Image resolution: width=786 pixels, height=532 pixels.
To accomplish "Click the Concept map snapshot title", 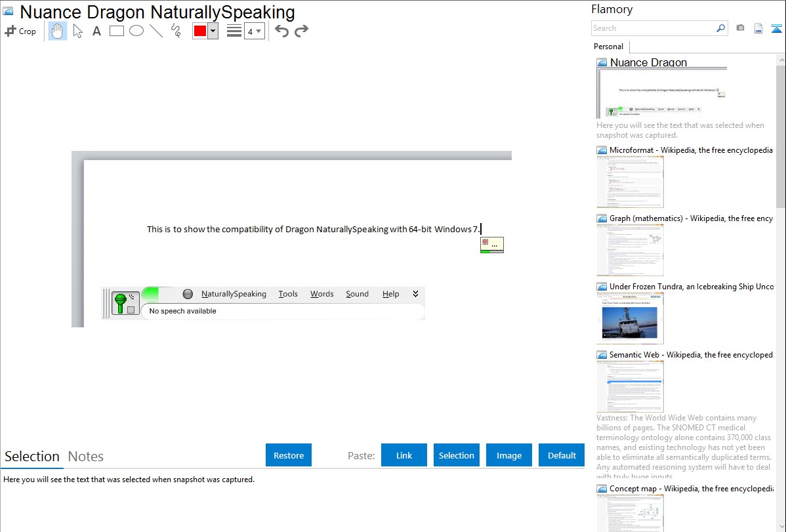I will point(692,488).
